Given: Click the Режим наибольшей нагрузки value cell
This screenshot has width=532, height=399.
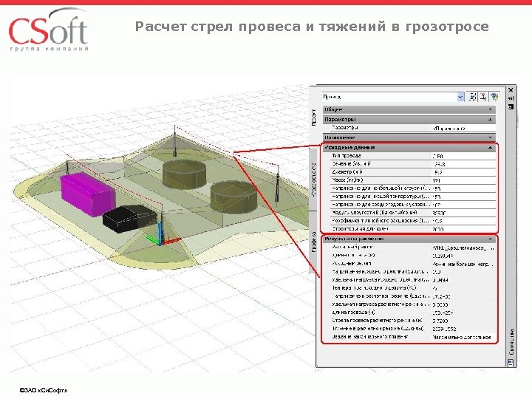Looking at the screenshot, I should [463, 264].
